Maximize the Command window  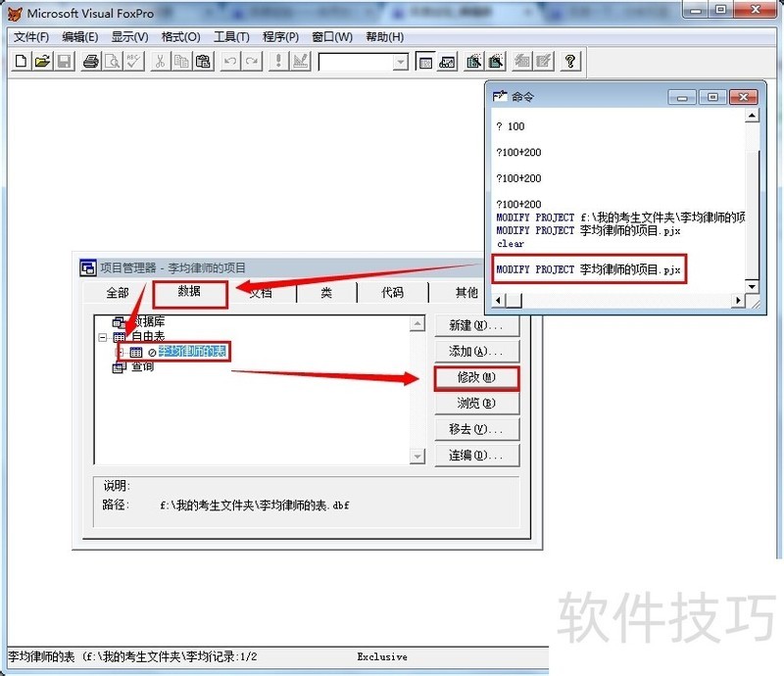(x=712, y=97)
